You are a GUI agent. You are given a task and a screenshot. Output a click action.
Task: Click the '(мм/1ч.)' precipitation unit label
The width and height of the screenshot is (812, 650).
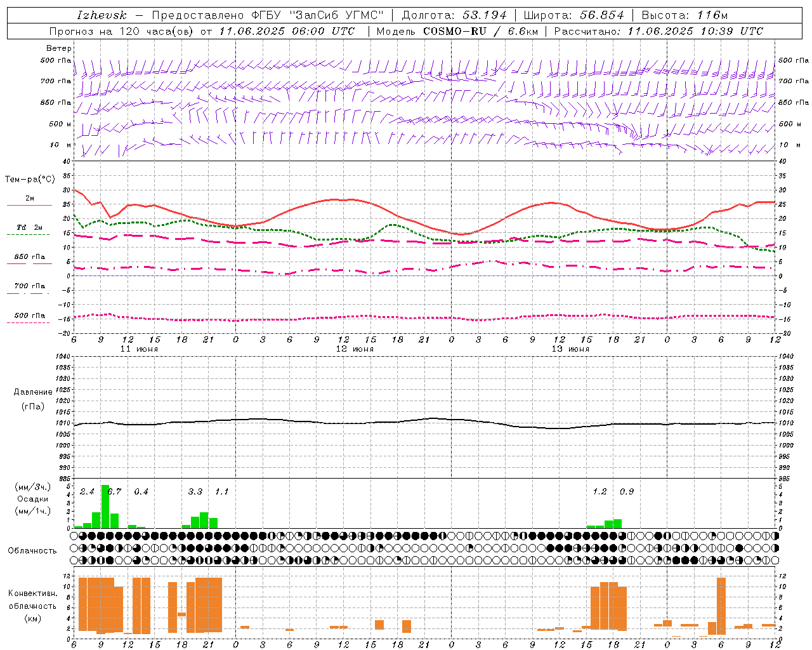(x=33, y=511)
